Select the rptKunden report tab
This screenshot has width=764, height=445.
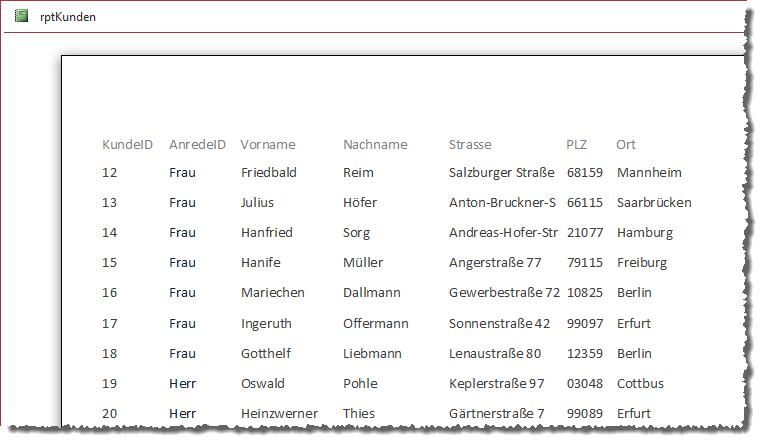[x=68, y=17]
